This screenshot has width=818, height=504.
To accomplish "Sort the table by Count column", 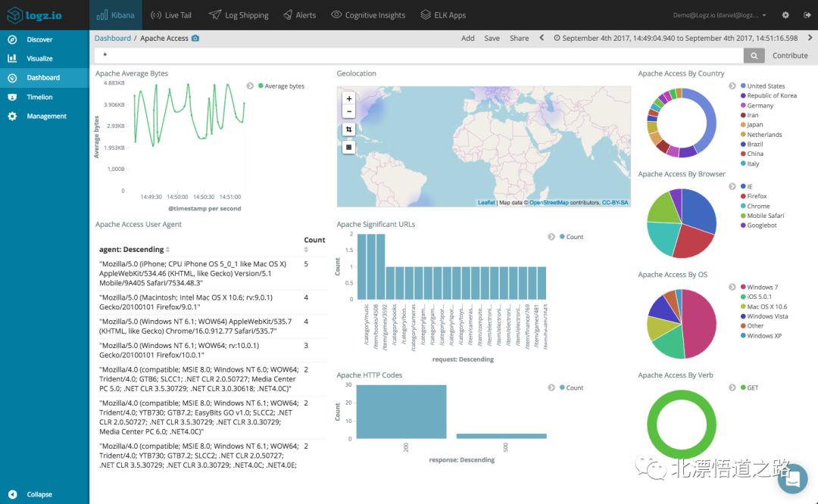I will 314,244.
